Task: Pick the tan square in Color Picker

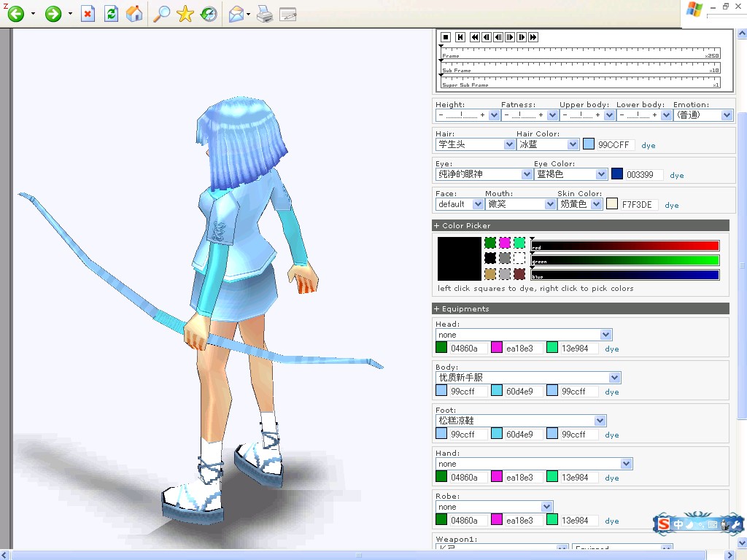Action: point(489,274)
